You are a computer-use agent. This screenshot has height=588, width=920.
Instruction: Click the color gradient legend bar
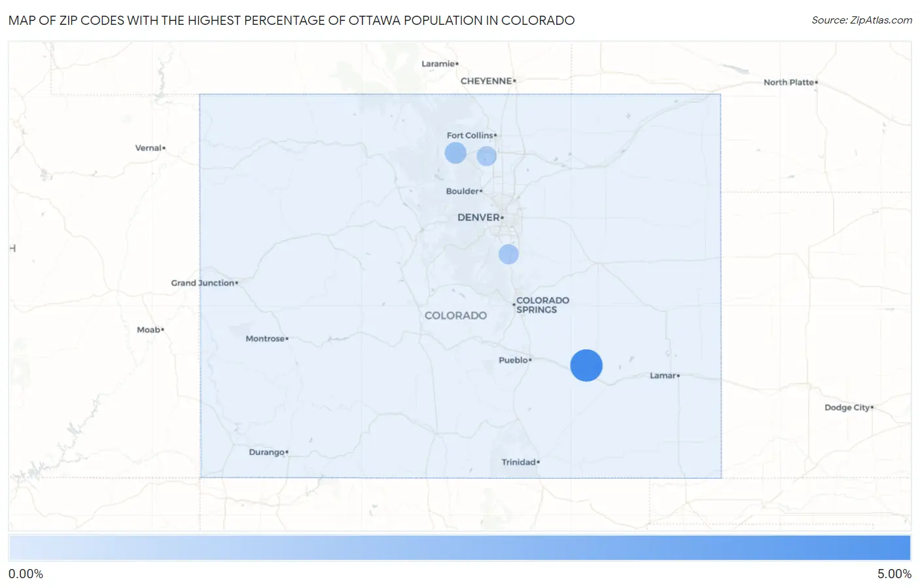tap(460, 548)
